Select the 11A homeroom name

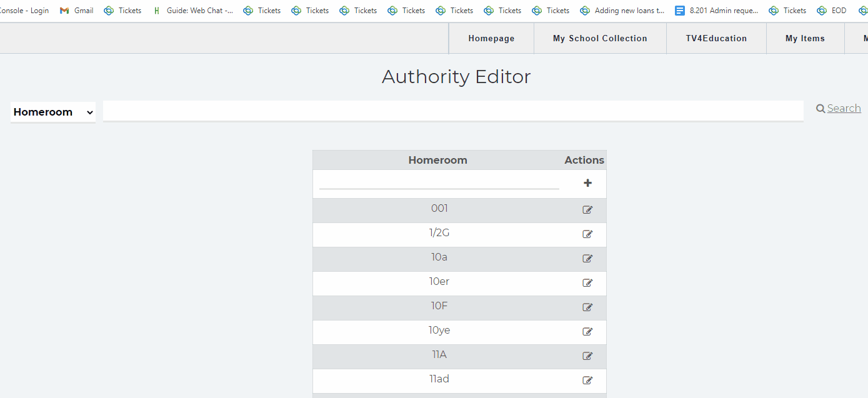439,355
